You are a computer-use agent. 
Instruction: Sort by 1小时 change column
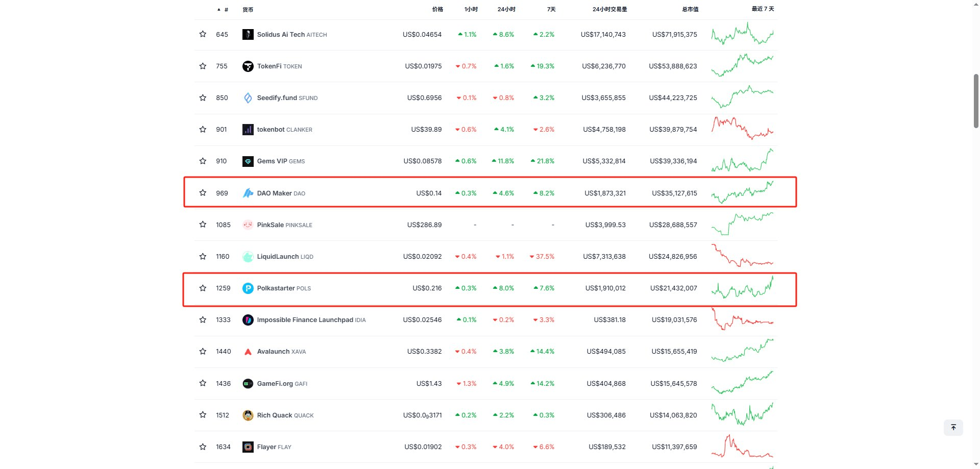point(471,9)
